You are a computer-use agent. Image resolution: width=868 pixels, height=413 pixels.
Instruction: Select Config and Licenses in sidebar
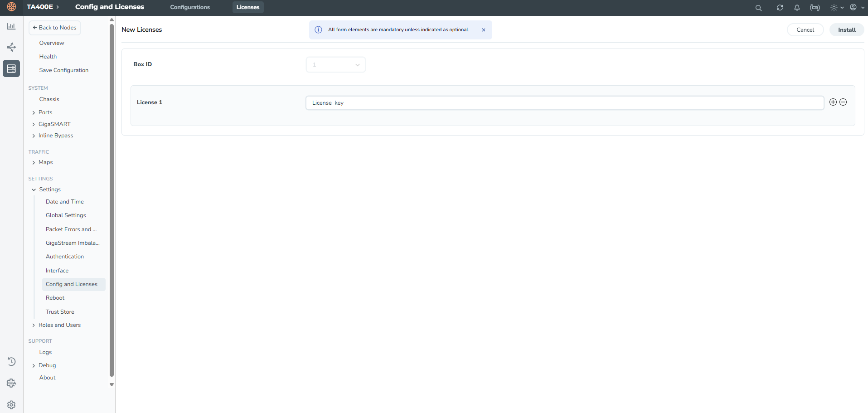point(73,284)
